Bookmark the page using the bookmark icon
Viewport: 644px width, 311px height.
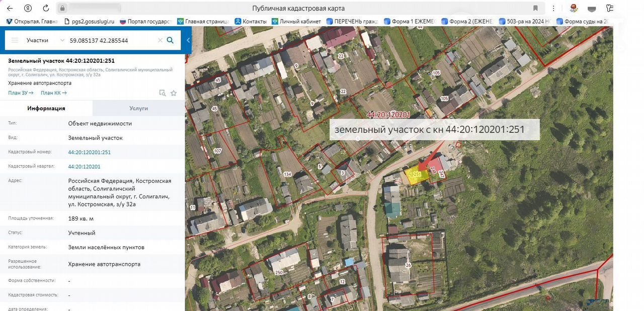pyautogui.click(x=535, y=8)
